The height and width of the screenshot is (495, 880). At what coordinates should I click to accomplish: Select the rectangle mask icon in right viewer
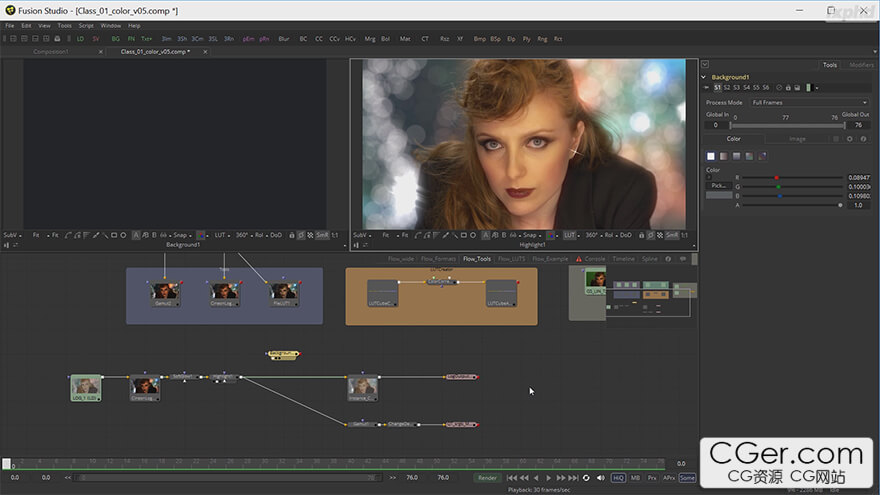[x=464, y=235]
